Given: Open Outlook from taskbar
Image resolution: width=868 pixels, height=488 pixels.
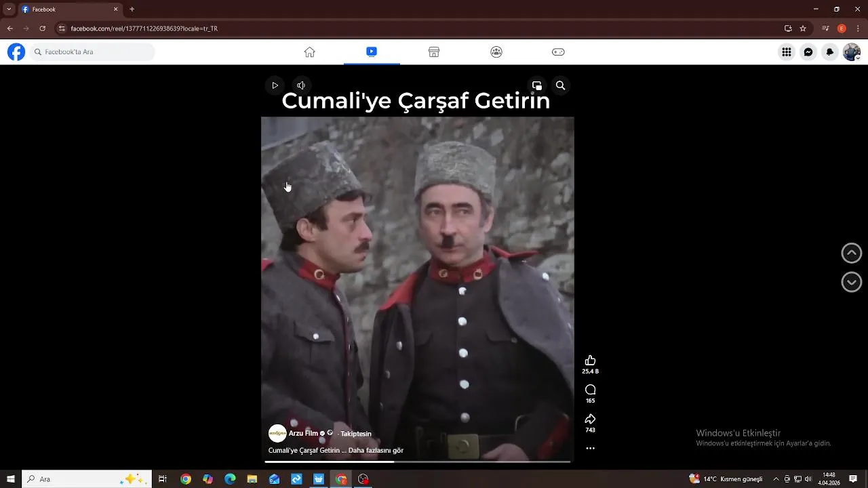Looking at the screenshot, I should point(274,479).
